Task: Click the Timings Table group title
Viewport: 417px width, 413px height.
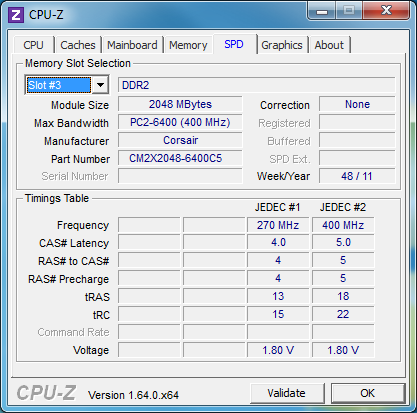Action: click(57, 198)
